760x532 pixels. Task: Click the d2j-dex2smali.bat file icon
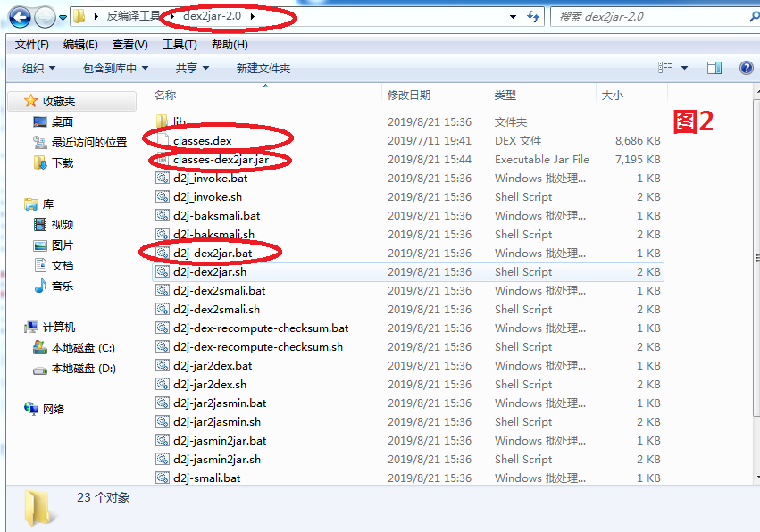point(162,291)
